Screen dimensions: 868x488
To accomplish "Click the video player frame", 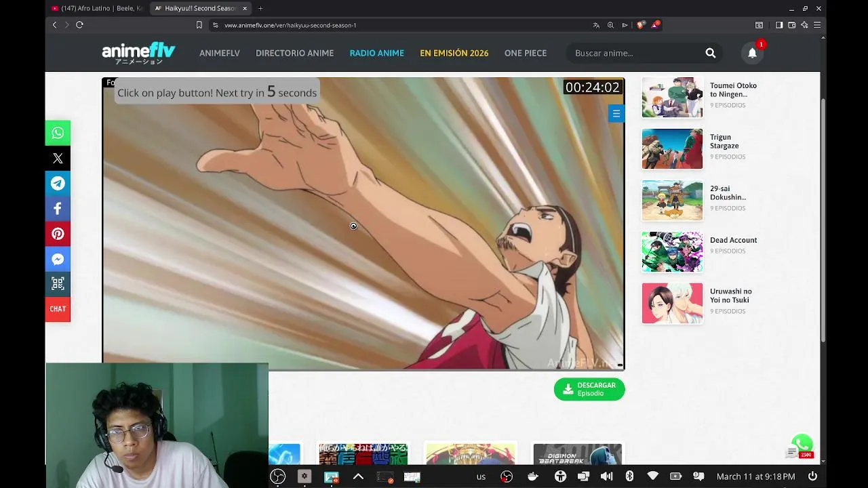I will pyautogui.click(x=363, y=224).
